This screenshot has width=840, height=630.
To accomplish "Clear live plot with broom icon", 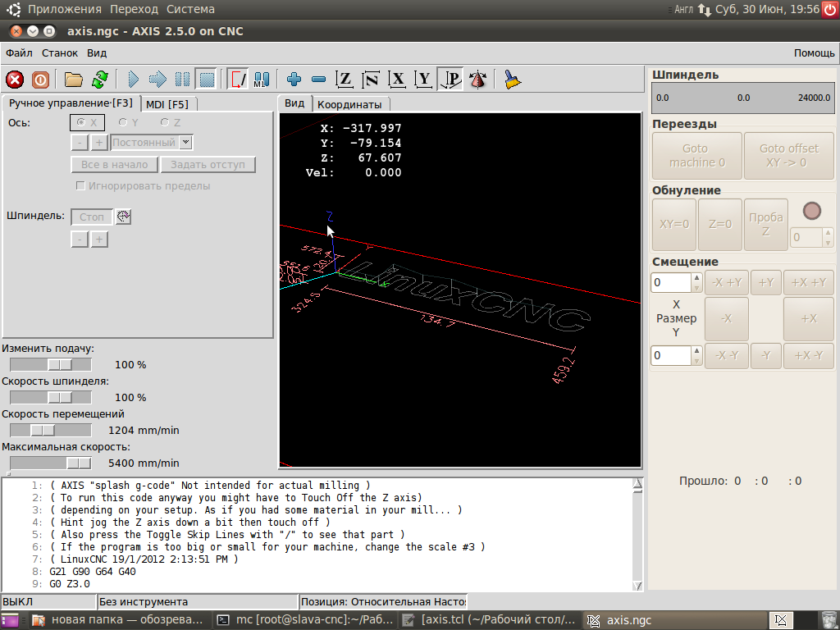I will click(513, 80).
